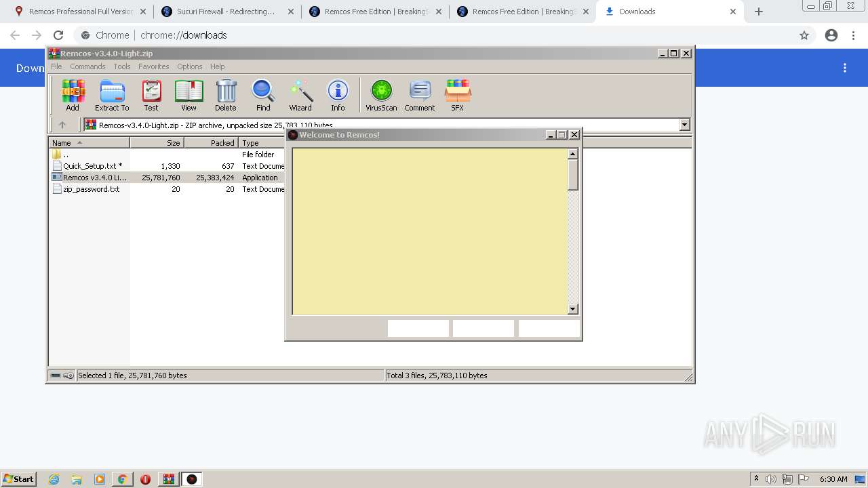Select the Quick_Setup.txt file

tap(92, 166)
